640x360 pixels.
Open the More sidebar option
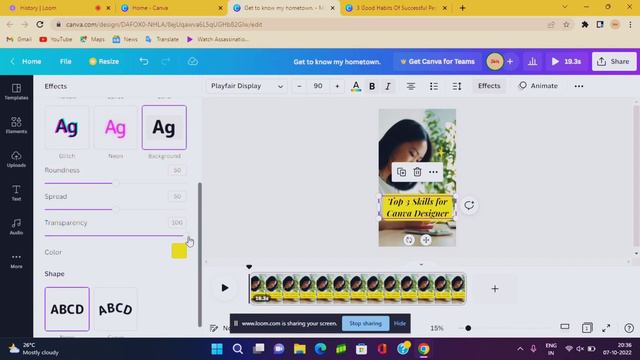pos(16,260)
